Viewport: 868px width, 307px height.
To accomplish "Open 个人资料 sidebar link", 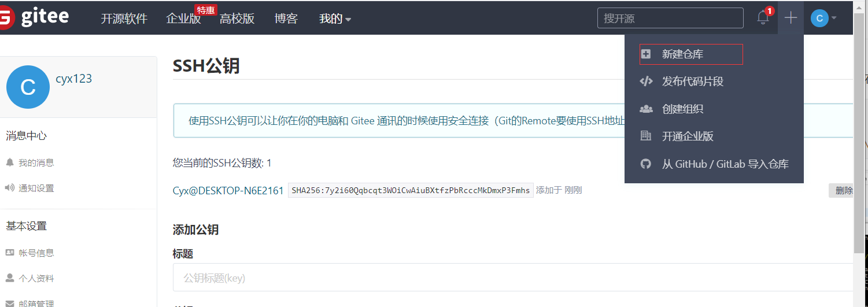I will (x=36, y=279).
